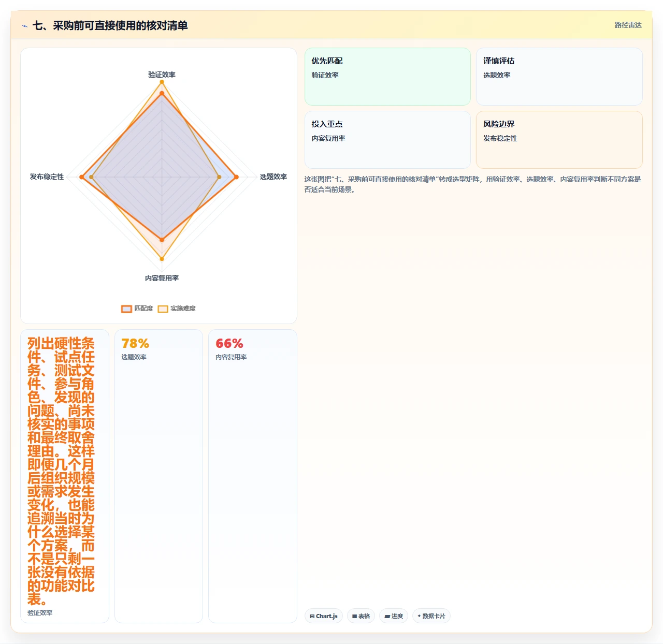Open the 谨慎评估 card
Viewport: 663px width, 644px height.
click(559, 77)
